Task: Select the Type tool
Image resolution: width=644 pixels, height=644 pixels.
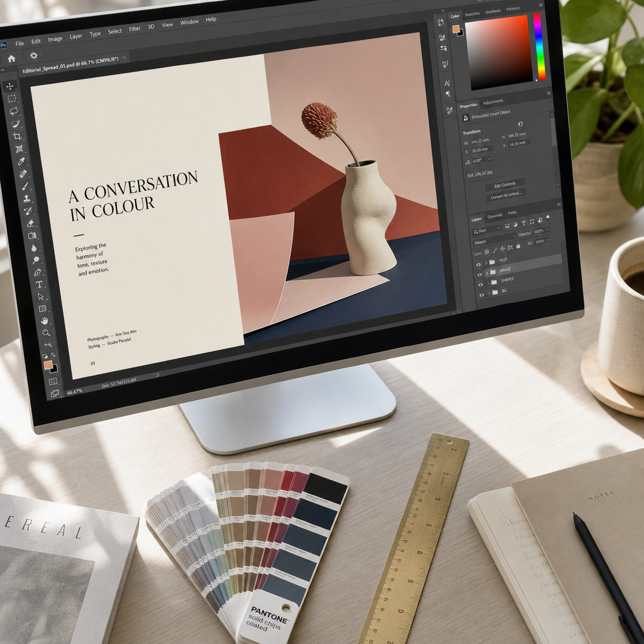Action: (39, 284)
